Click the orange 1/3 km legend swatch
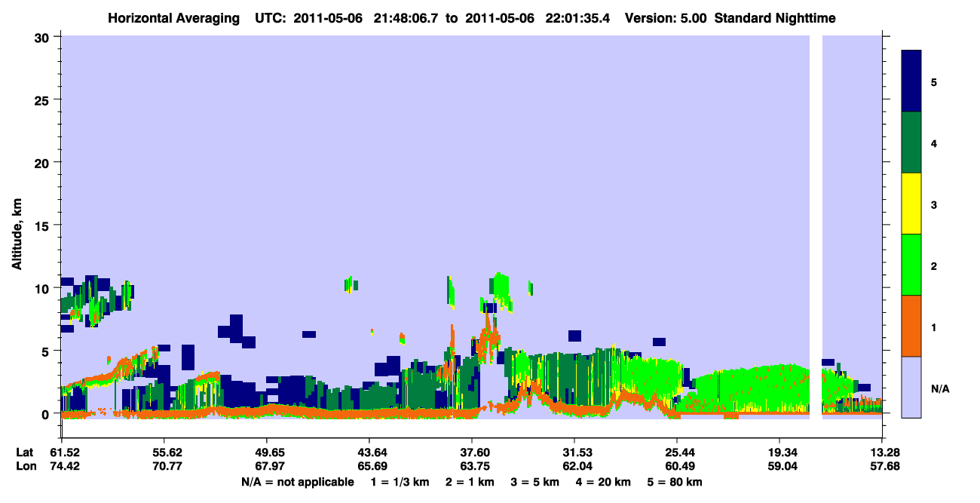 (911, 326)
